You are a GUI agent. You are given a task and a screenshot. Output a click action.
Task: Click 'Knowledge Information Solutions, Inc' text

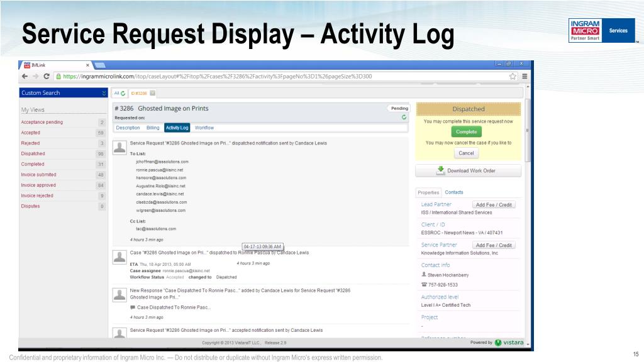459,253
